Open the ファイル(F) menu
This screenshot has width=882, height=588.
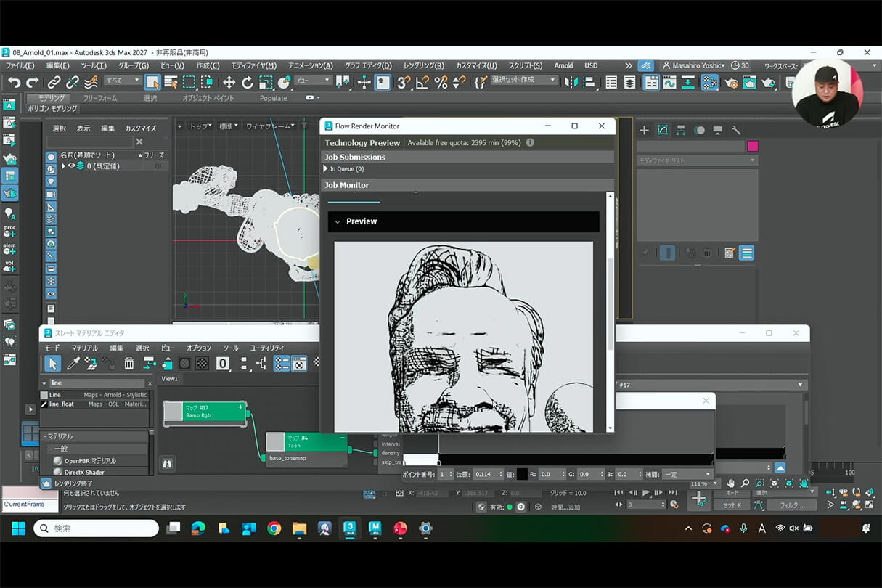(20, 65)
